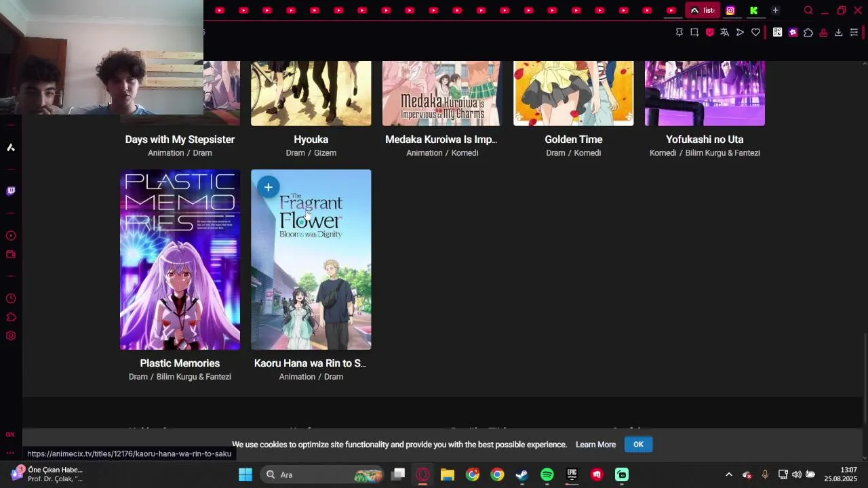Open GX Control icon at sidebar bottom
The height and width of the screenshot is (488, 868).
[10, 434]
